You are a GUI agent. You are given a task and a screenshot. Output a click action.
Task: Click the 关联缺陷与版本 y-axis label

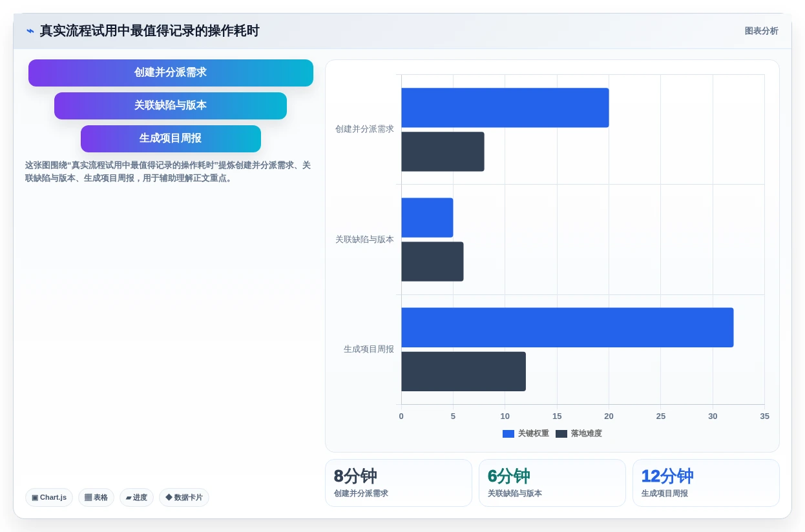click(364, 240)
